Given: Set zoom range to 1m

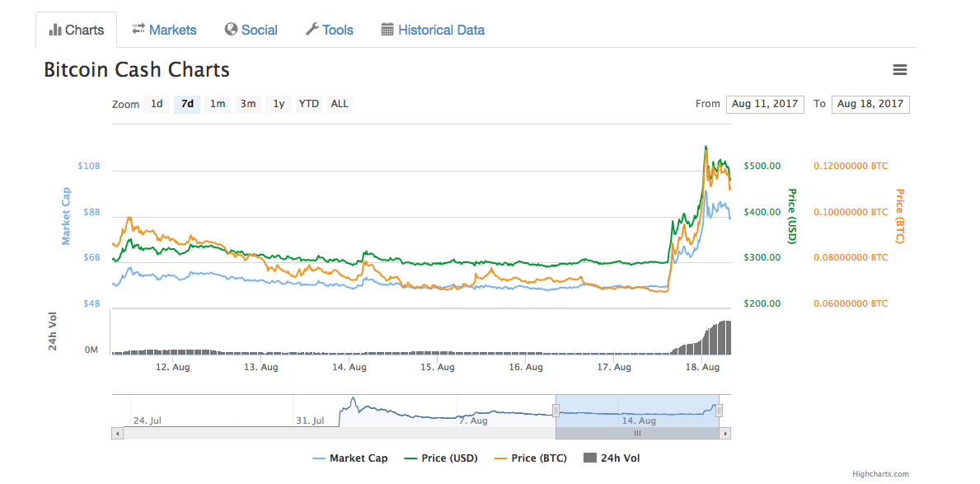Looking at the screenshot, I should pyautogui.click(x=218, y=104).
